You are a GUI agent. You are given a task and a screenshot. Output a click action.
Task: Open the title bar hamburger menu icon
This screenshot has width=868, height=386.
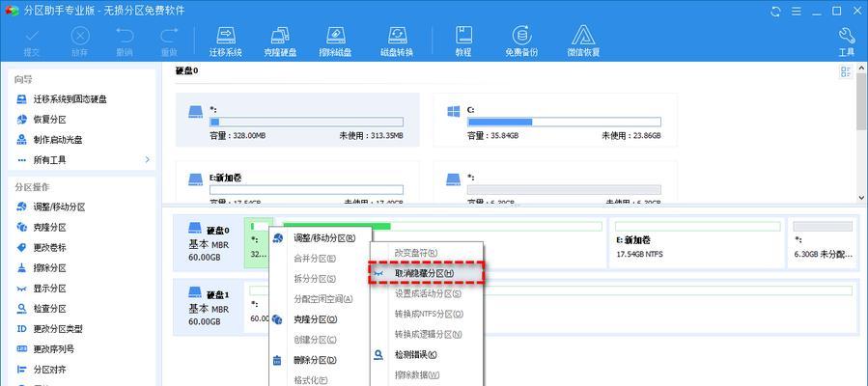798,11
